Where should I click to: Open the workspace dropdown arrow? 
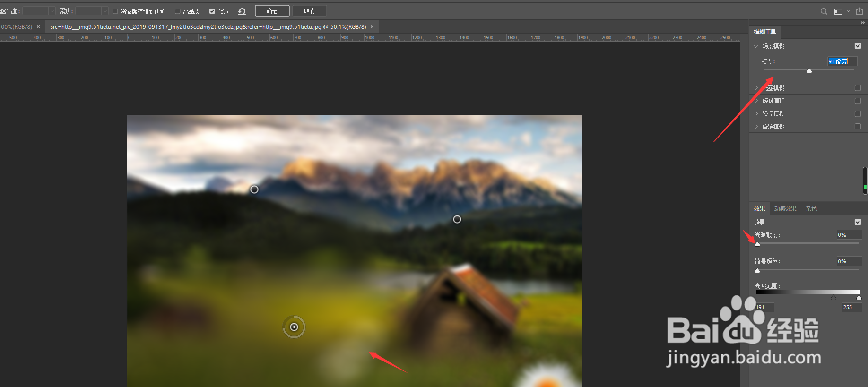click(848, 11)
